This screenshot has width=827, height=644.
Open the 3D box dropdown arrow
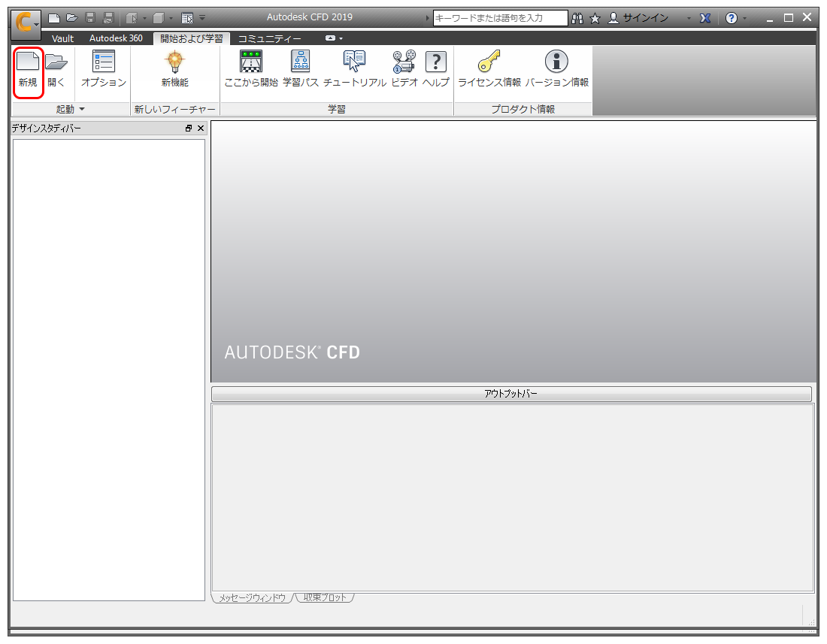171,19
